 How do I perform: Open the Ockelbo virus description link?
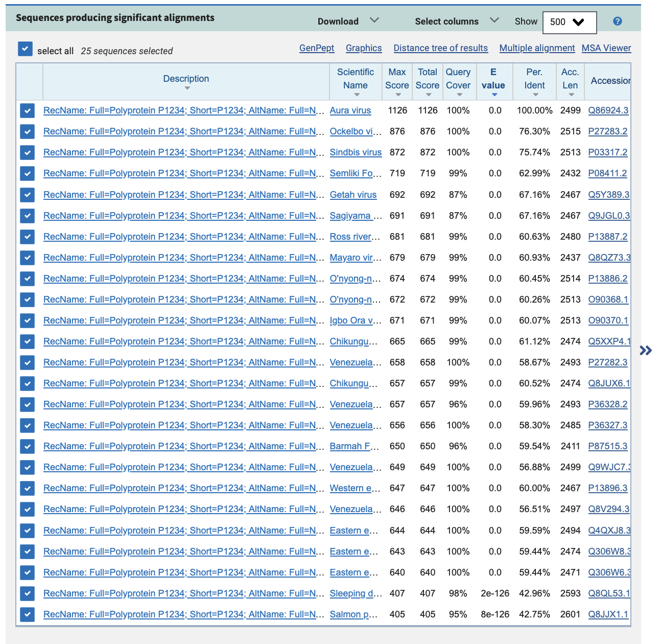point(184,131)
